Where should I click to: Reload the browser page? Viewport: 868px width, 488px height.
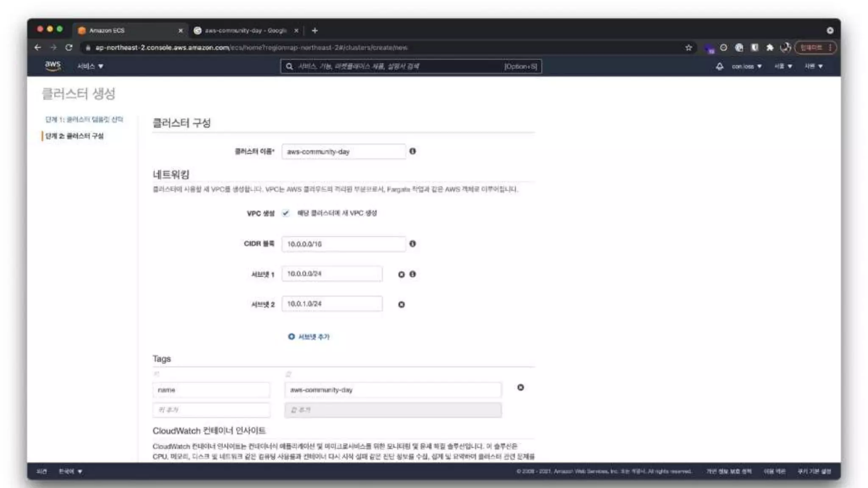69,47
